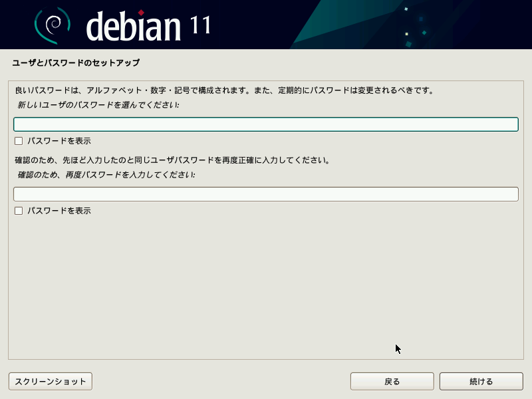The height and width of the screenshot is (399, 532).
Task: Click the new user password input field
Action: 265,124
